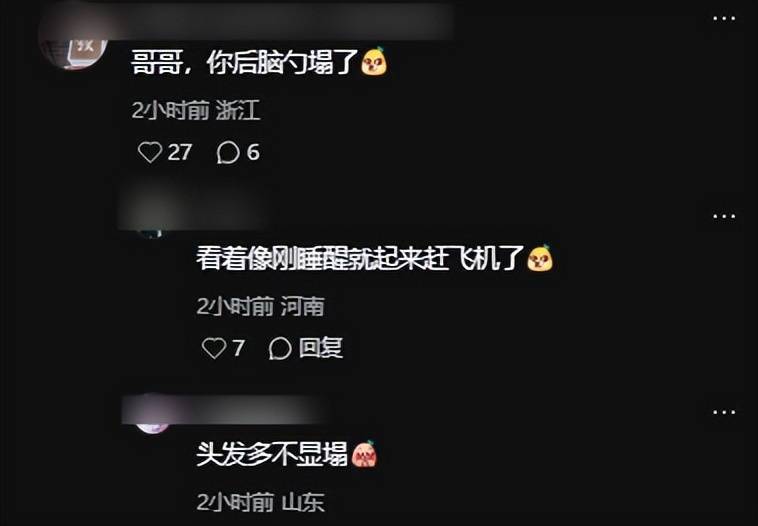Click the 2小时前 浙江 timestamp
Viewport: 758px width, 526px height.
coord(196,110)
